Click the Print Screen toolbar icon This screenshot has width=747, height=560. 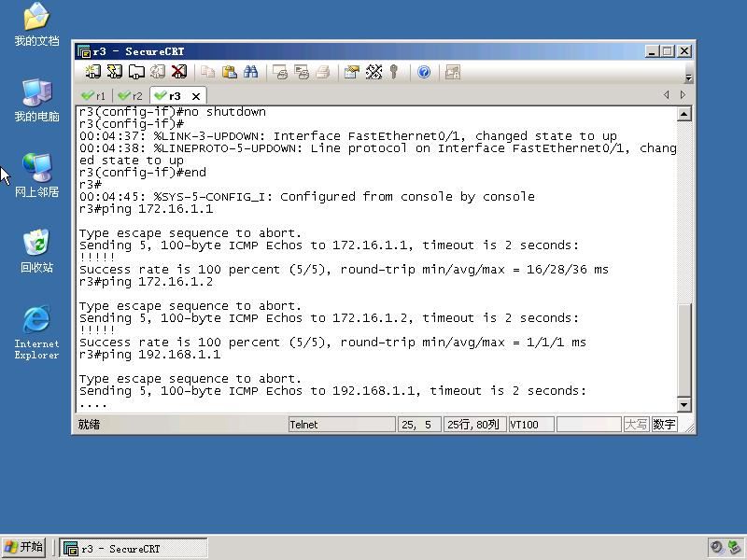click(280, 72)
